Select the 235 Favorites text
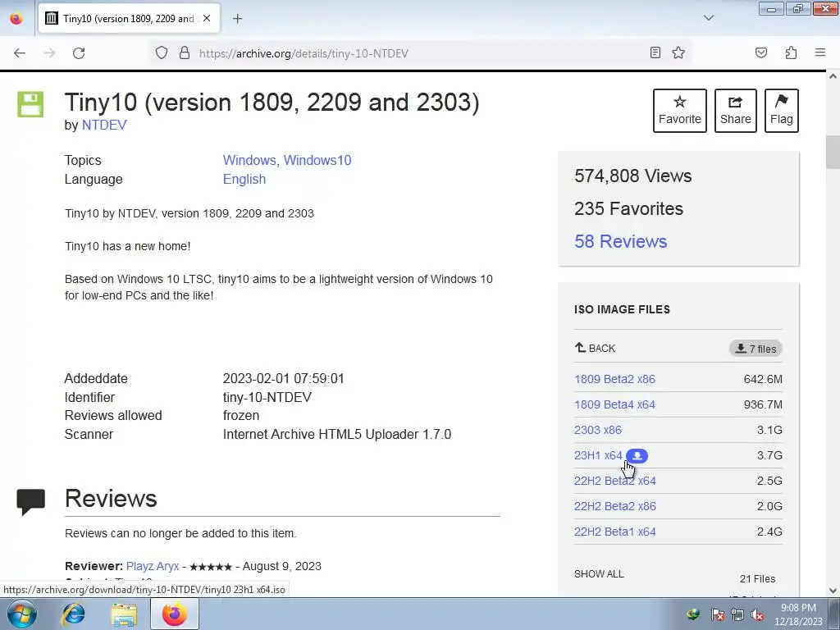840x630 pixels. click(x=628, y=208)
